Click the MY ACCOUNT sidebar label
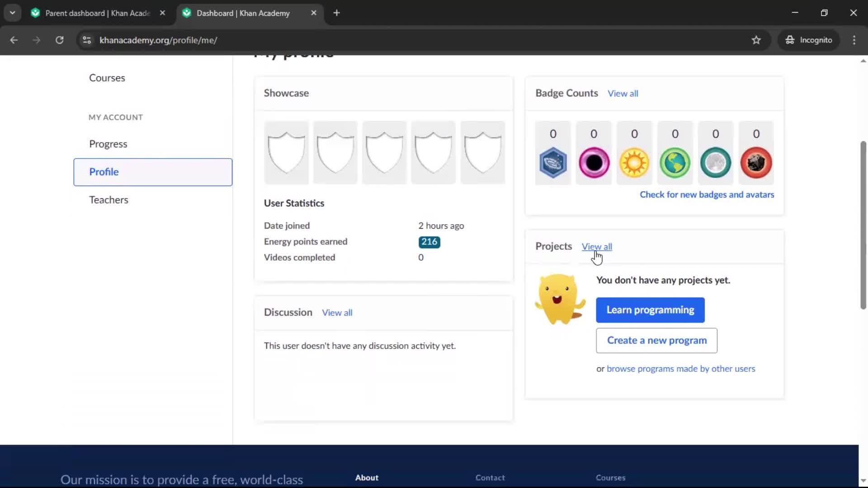The height and width of the screenshot is (488, 868). coord(116,117)
